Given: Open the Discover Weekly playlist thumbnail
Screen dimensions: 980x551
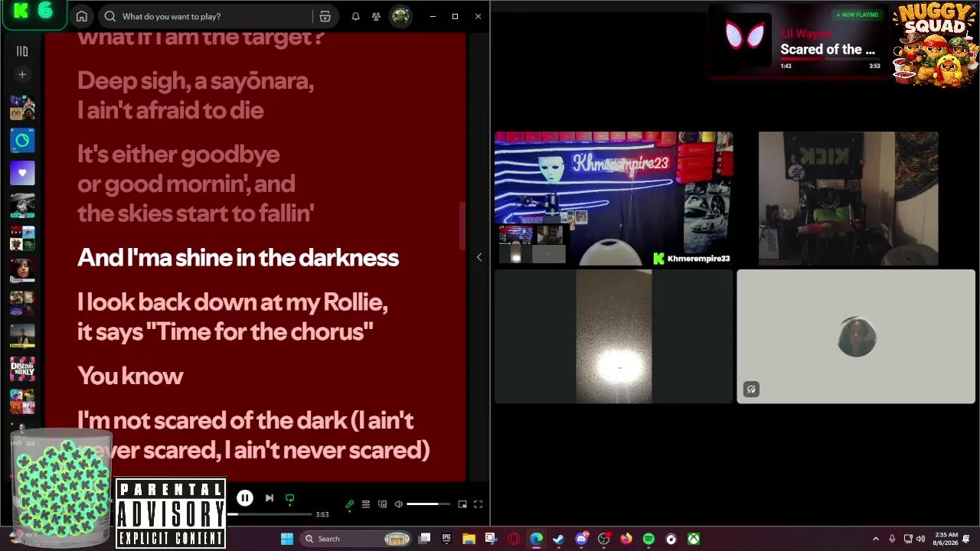Looking at the screenshot, I should point(22,370).
